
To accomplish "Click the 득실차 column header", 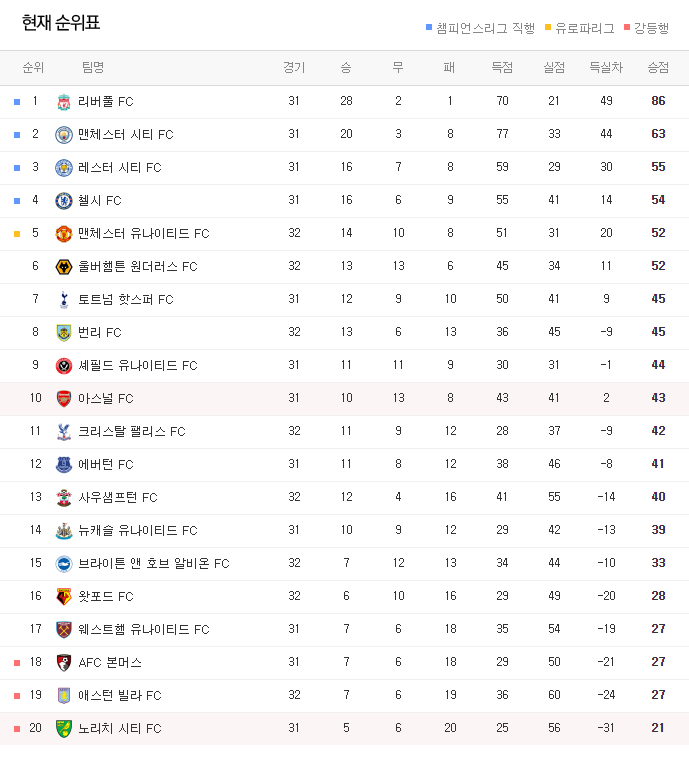I will 606,68.
